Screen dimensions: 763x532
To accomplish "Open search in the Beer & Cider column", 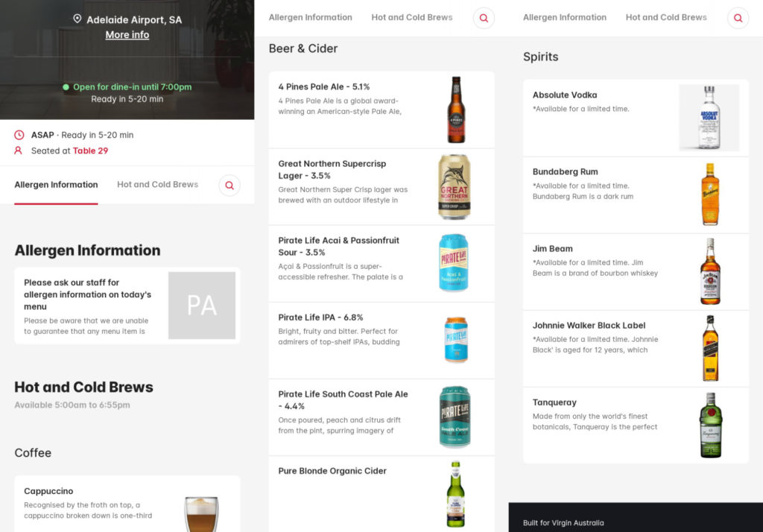I will pos(484,18).
